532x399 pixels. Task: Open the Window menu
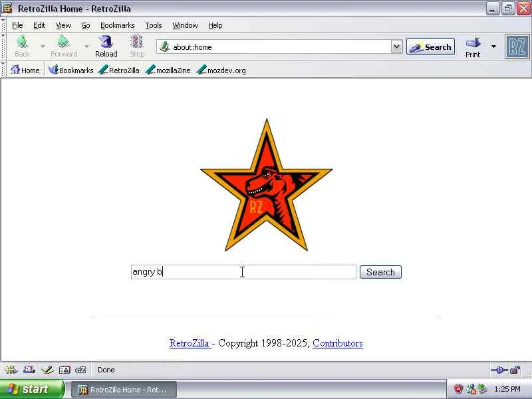(x=185, y=25)
